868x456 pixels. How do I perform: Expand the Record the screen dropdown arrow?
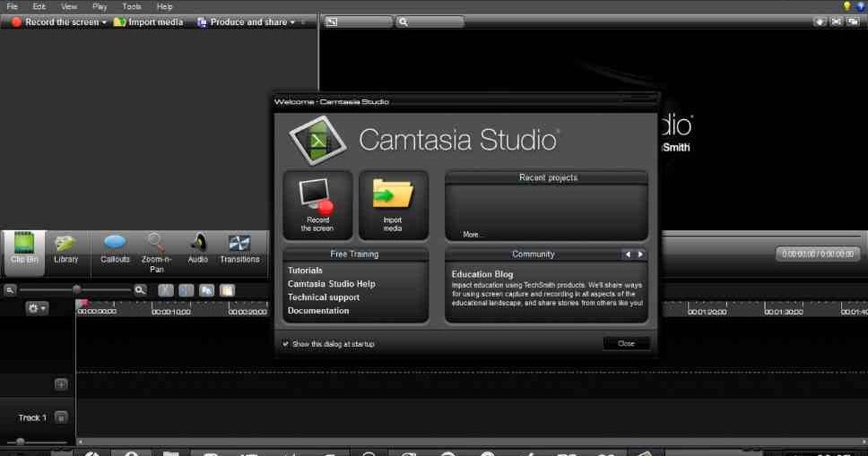click(104, 22)
